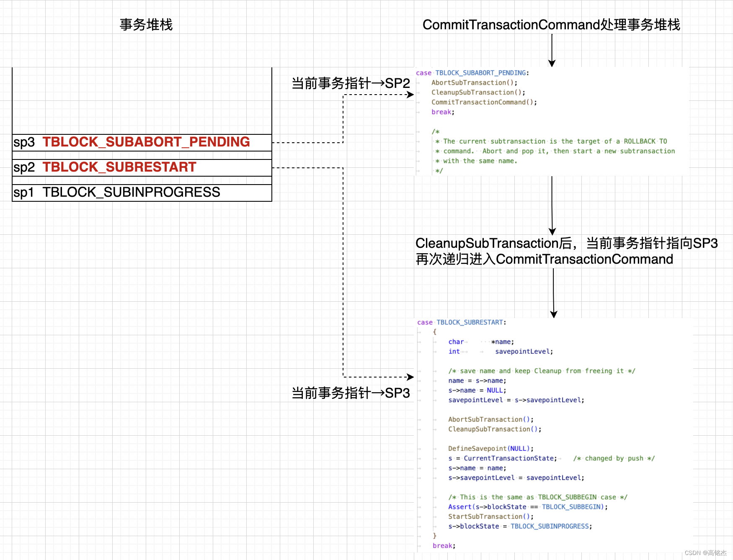The width and height of the screenshot is (733, 560).
Task: Click the 事务堆栈 heading text
Action: [x=146, y=25]
